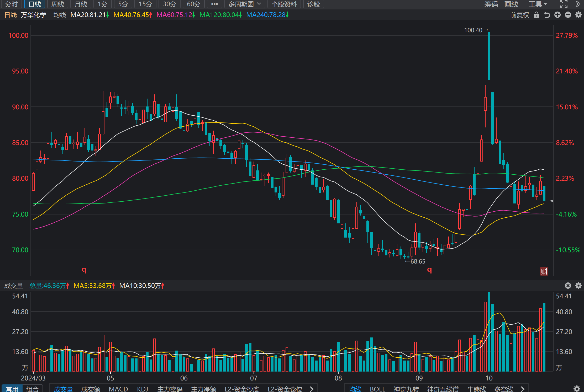Switch sub-chart to 主力密码 indicator
The height and width of the screenshot is (392, 584).
tap(170, 389)
